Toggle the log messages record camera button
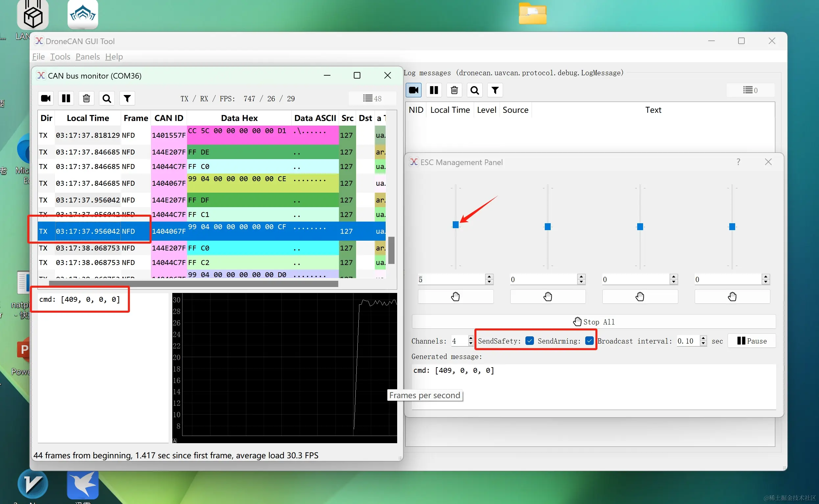The height and width of the screenshot is (504, 819). pyautogui.click(x=414, y=90)
